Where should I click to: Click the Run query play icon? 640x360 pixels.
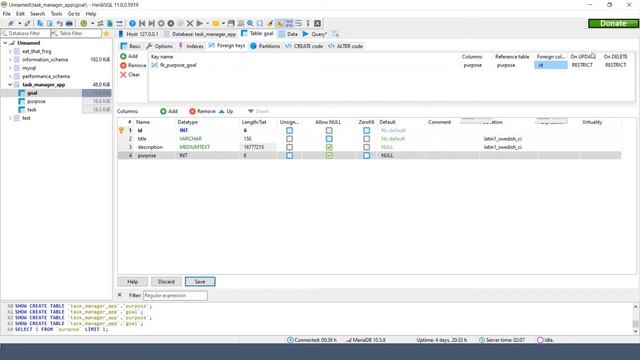[200, 23]
